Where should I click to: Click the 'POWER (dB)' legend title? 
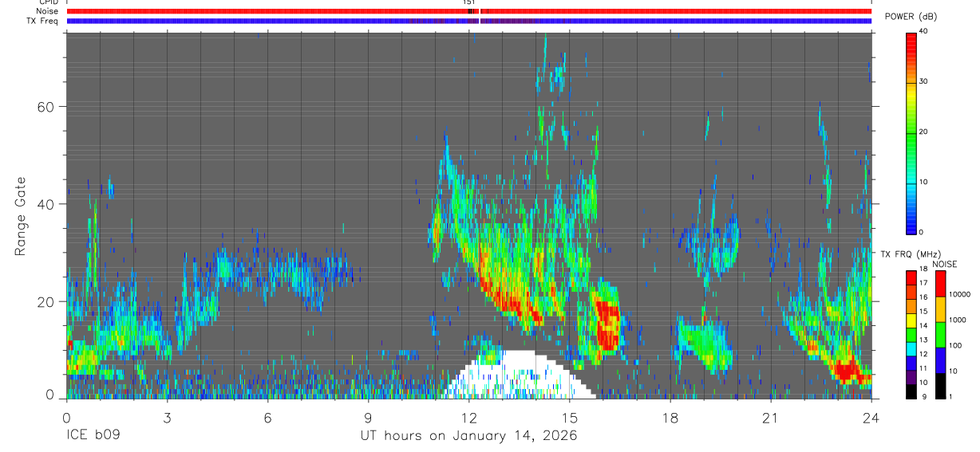(x=911, y=17)
